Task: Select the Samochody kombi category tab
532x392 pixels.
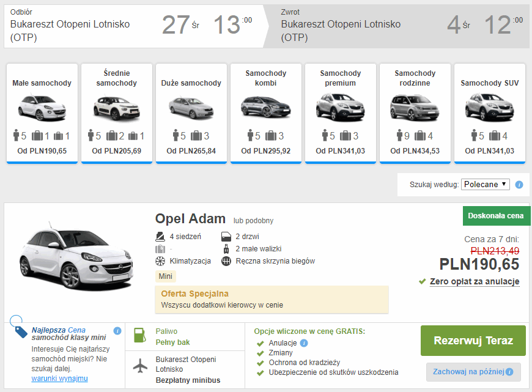Action: tap(266, 113)
